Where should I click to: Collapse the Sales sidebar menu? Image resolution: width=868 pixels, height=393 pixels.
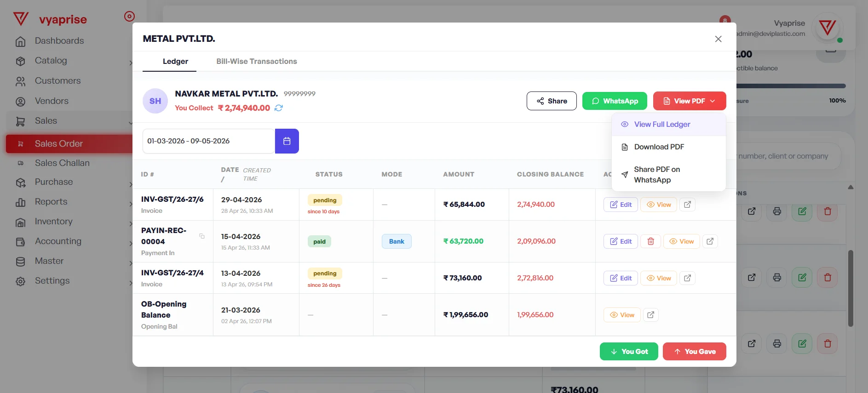[69, 121]
